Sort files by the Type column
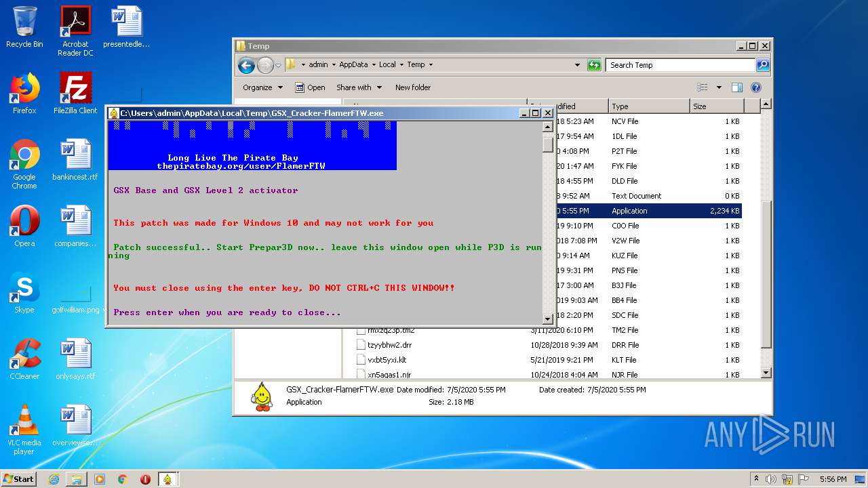This screenshot has height=488, width=868. pos(648,106)
